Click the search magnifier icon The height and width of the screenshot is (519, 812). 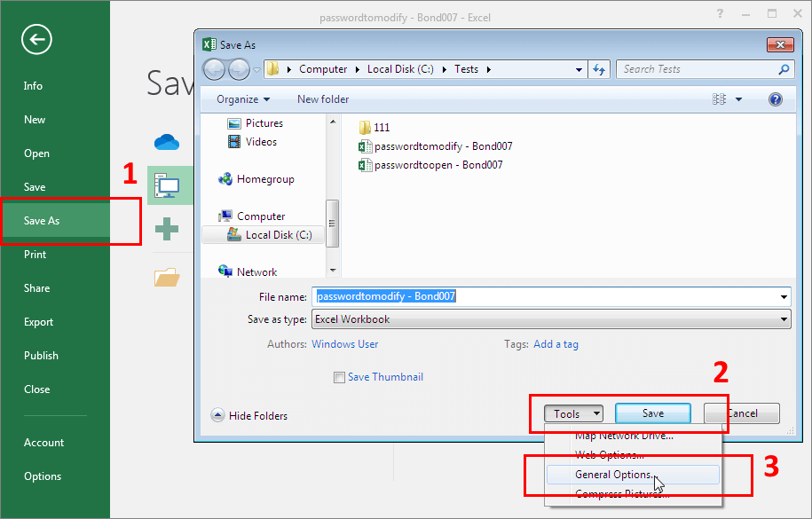pos(784,69)
